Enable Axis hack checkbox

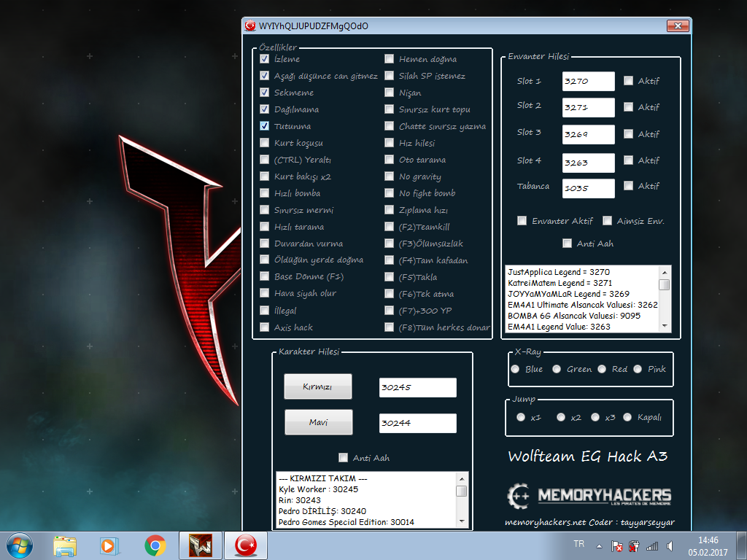click(x=264, y=327)
